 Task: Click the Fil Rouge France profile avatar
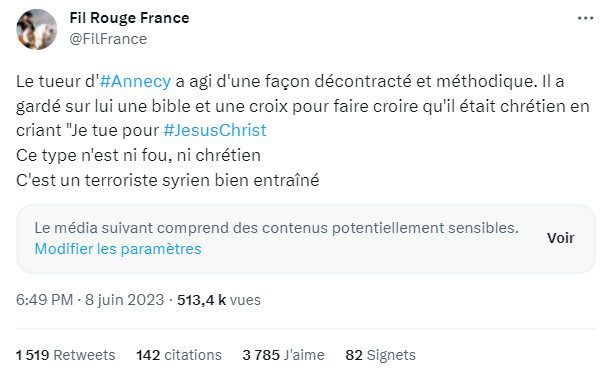pos(37,30)
